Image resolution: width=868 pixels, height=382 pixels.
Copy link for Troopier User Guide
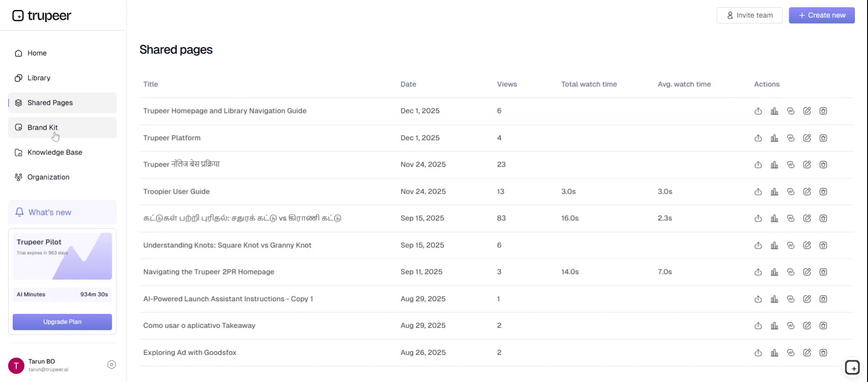click(791, 192)
